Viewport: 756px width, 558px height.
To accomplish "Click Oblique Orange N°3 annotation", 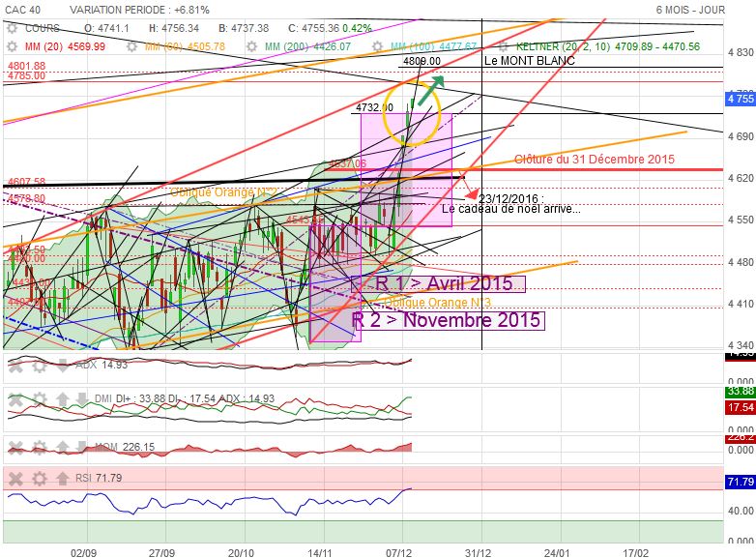I will pyautogui.click(x=437, y=303).
